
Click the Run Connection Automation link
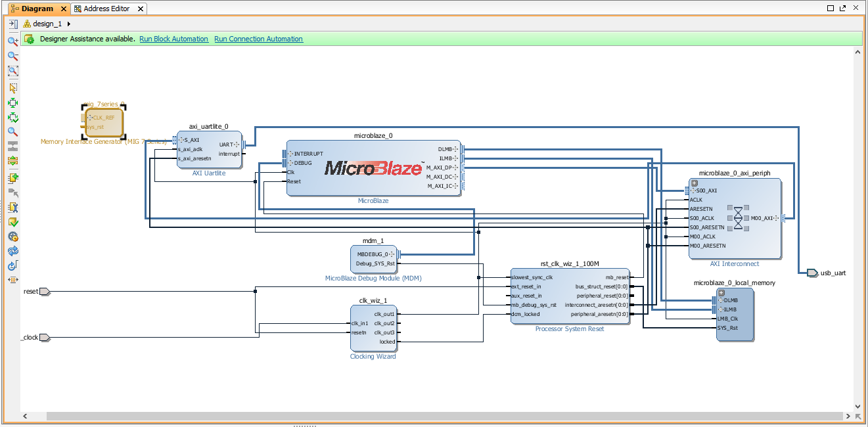click(x=258, y=39)
